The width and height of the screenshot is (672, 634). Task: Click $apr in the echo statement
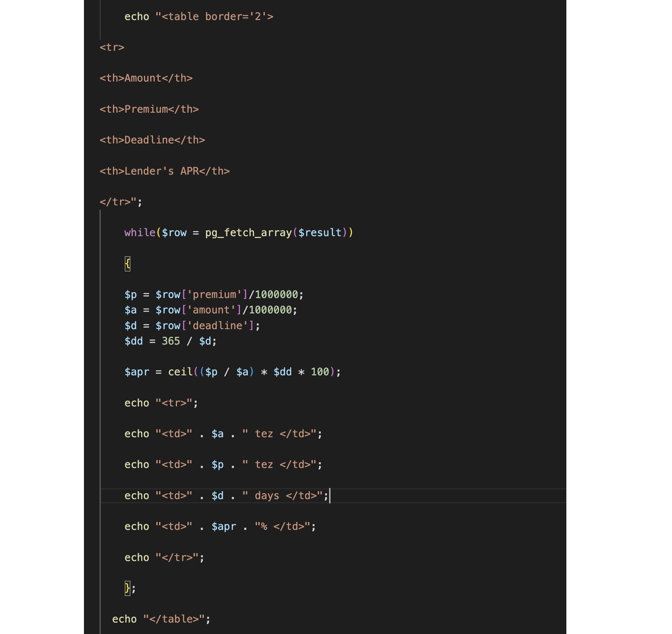(224, 526)
